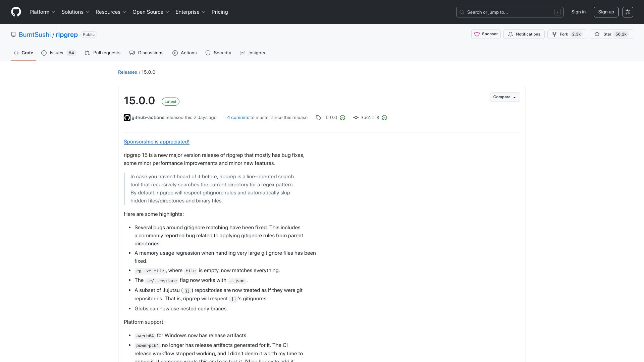
Task: Click the "powerpc64" code label
Action: pos(148,346)
